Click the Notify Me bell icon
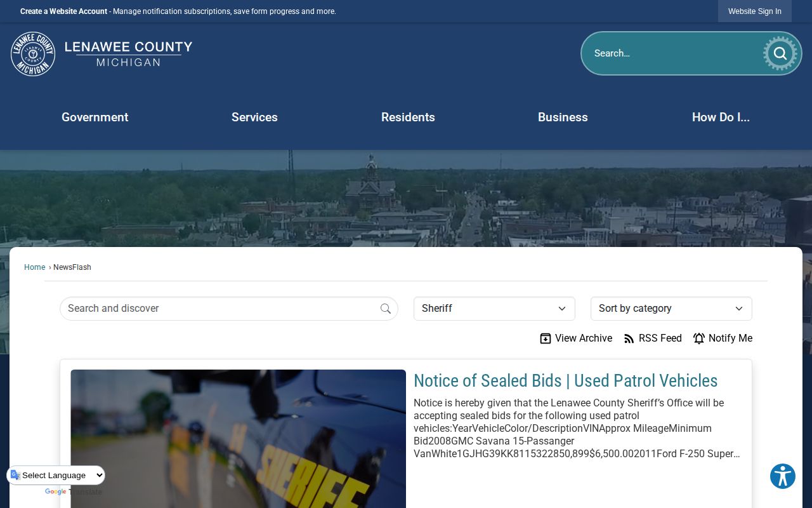The height and width of the screenshot is (508, 812). pos(699,338)
